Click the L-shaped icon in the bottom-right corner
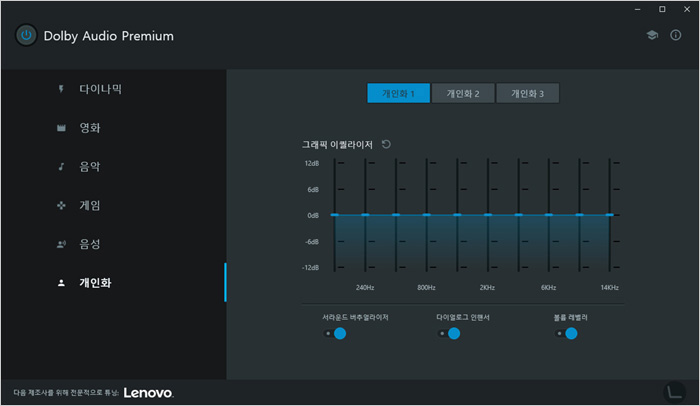700x406 pixels. click(x=674, y=392)
